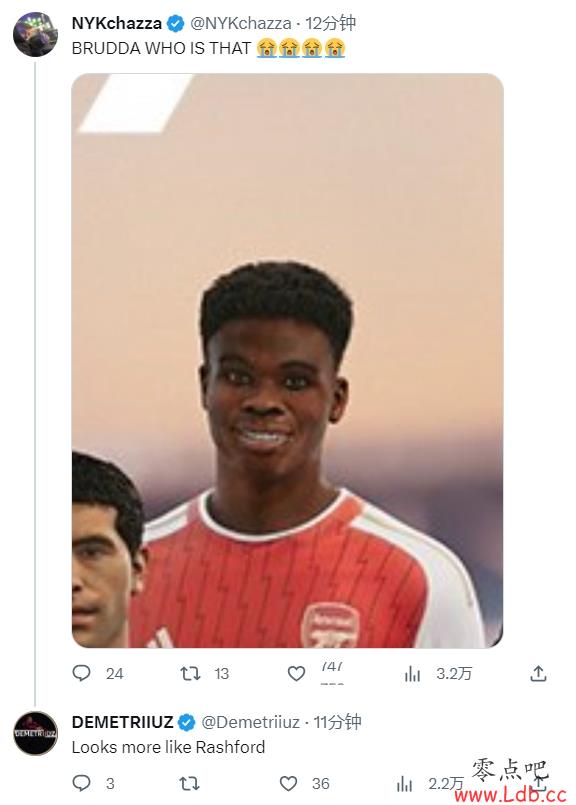Screen dimensions: 576x805
Task: Share NYKchazza's tweet via share icon
Action: coord(538,673)
